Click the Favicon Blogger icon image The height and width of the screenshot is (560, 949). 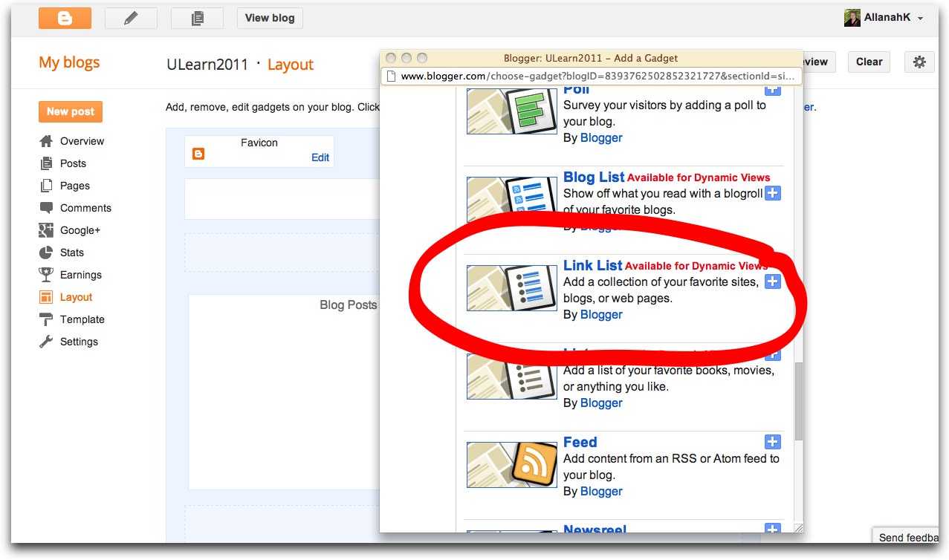pos(198,154)
